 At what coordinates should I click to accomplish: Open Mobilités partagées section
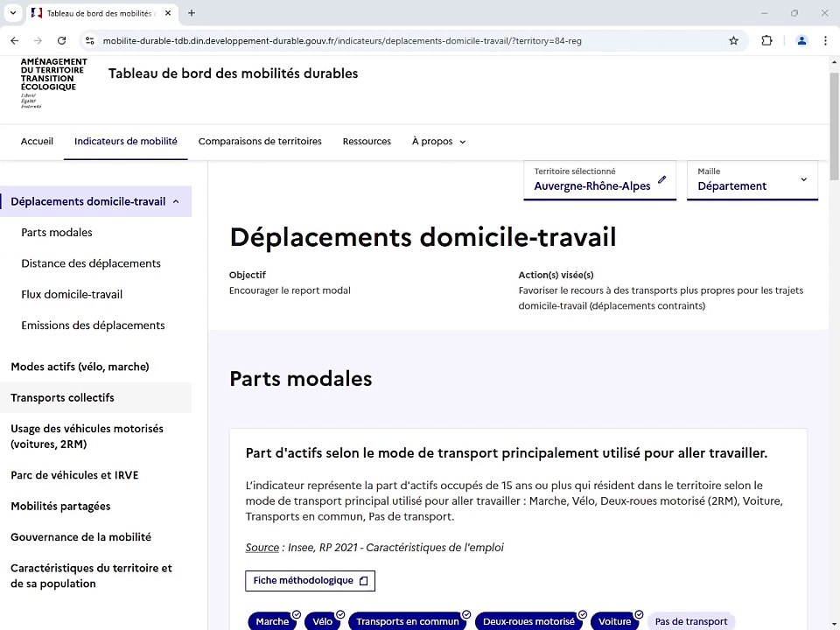coord(60,507)
